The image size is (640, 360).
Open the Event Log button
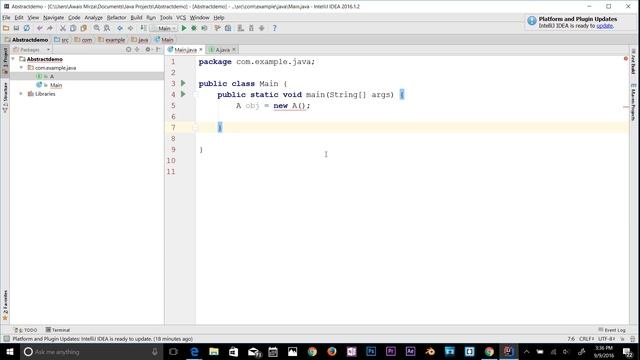click(x=612, y=330)
